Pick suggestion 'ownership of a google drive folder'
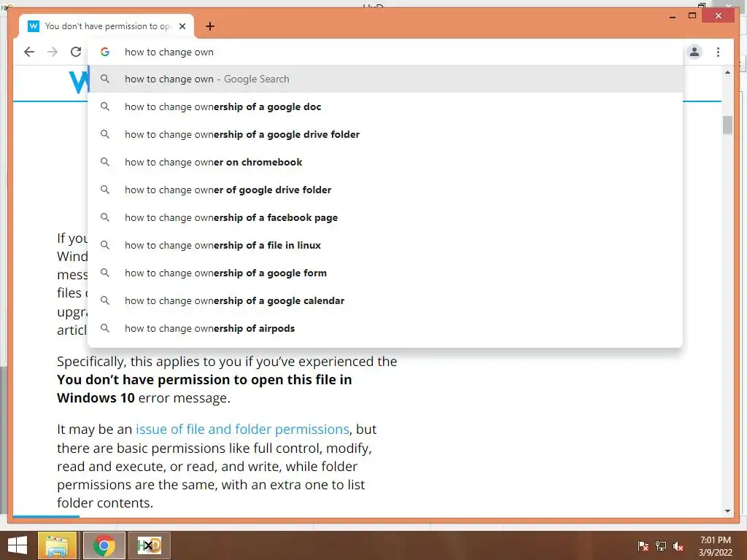This screenshot has height=560, width=747. point(385,134)
